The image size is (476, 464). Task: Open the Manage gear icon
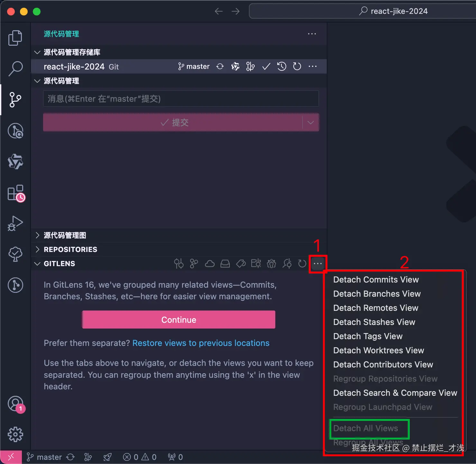[x=15, y=435]
